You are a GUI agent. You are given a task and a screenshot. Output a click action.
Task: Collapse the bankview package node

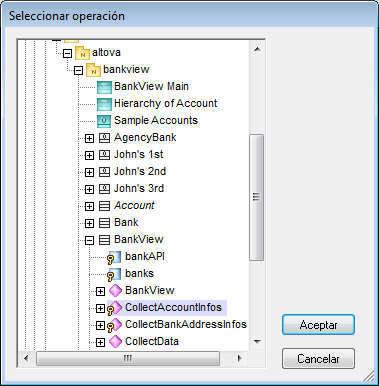coord(79,70)
